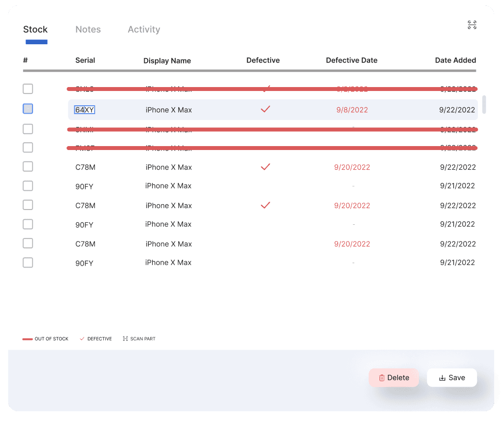Click the checkmark icon in the DEFECTIVE legend
Viewport: 504px width, 423px height.
click(82, 338)
